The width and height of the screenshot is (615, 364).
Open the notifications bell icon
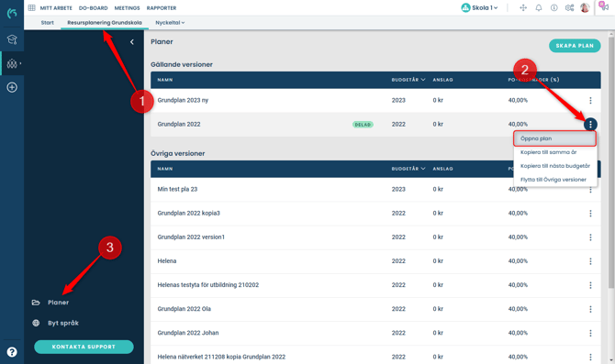click(539, 8)
